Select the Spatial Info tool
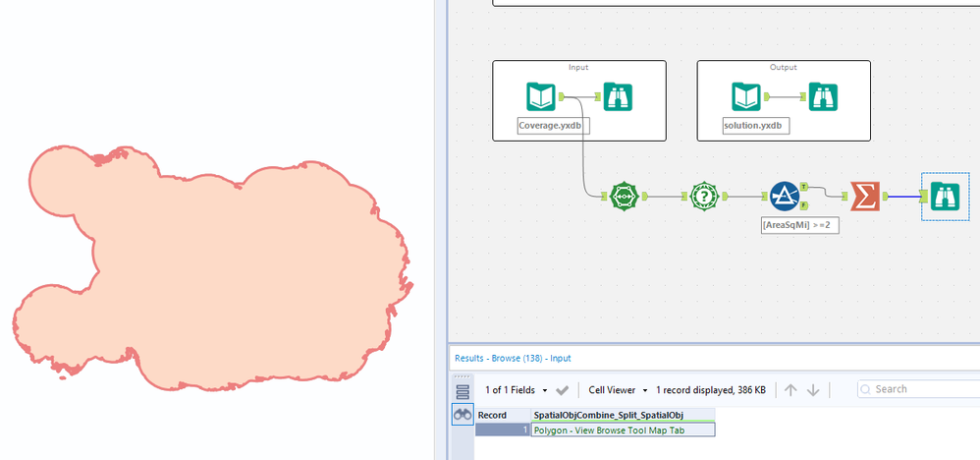This screenshot has width=980, height=460. (x=704, y=197)
